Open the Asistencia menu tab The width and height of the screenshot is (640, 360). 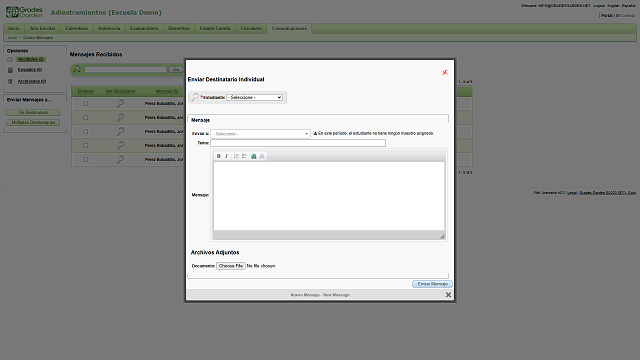(109, 28)
